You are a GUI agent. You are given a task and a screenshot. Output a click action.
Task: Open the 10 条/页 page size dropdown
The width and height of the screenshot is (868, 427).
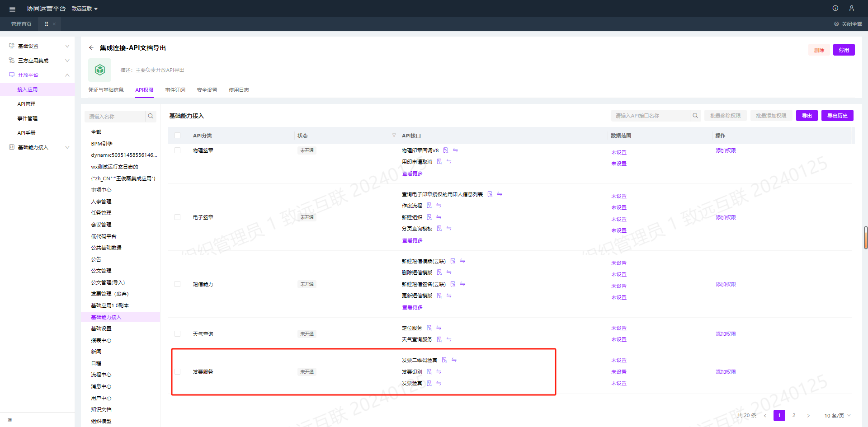837,416
